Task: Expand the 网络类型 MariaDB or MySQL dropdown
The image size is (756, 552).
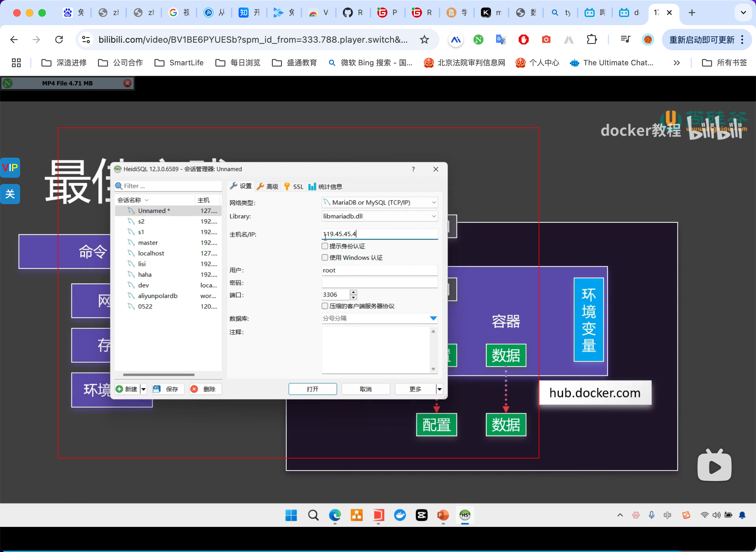Action: click(x=434, y=203)
